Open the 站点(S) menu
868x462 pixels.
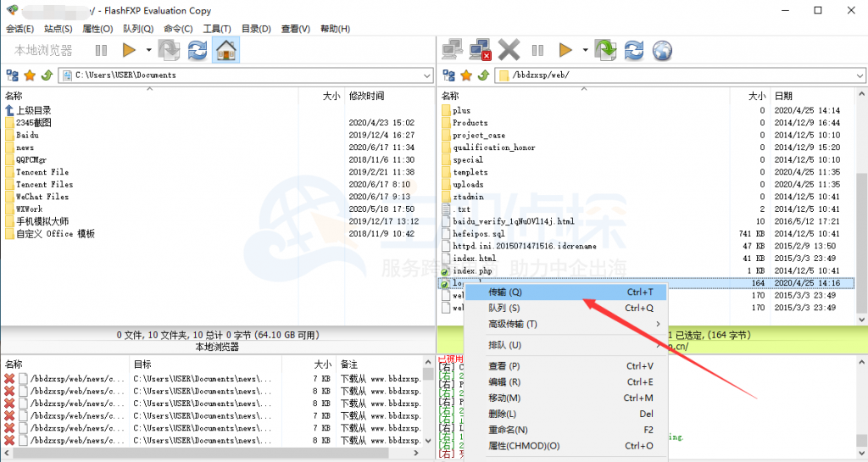point(58,29)
